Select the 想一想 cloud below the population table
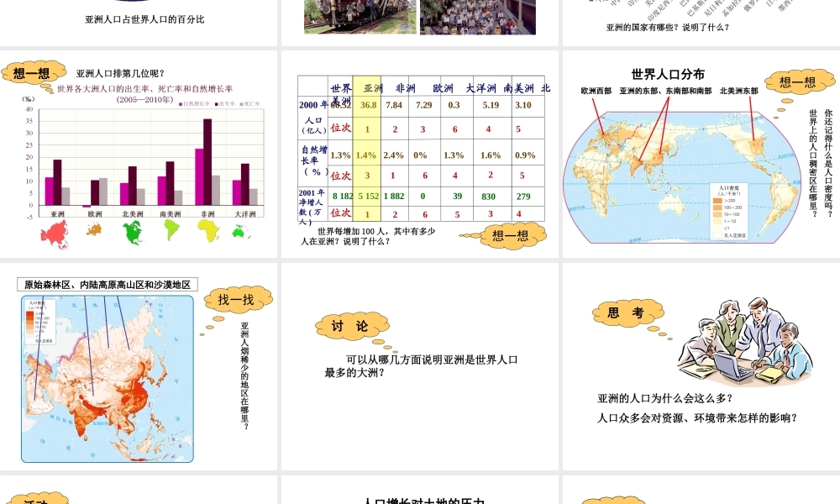The image size is (840, 504). pyautogui.click(x=512, y=235)
